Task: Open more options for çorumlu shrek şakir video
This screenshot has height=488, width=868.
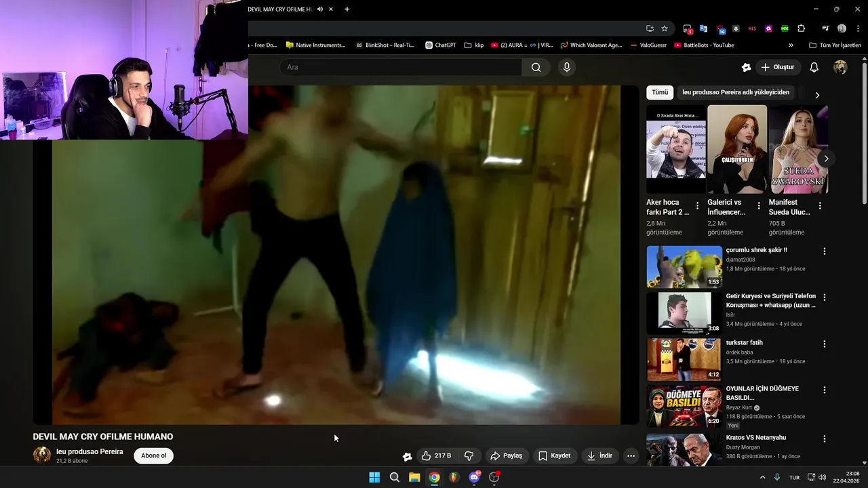Action: click(825, 251)
